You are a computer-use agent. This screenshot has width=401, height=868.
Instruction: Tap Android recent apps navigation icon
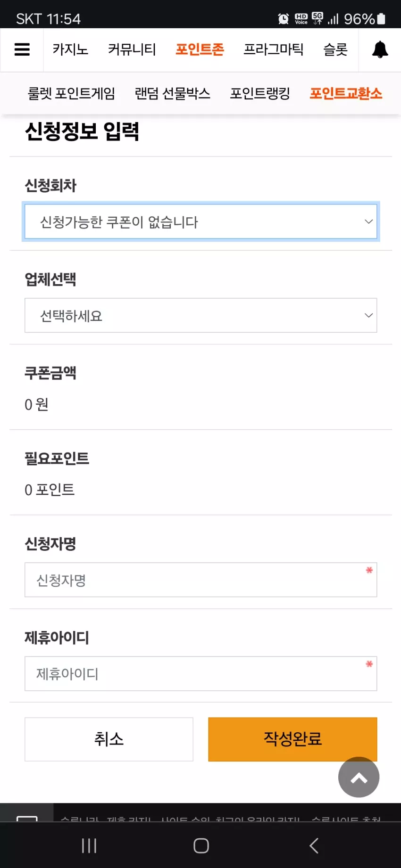(x=89, y=845)
